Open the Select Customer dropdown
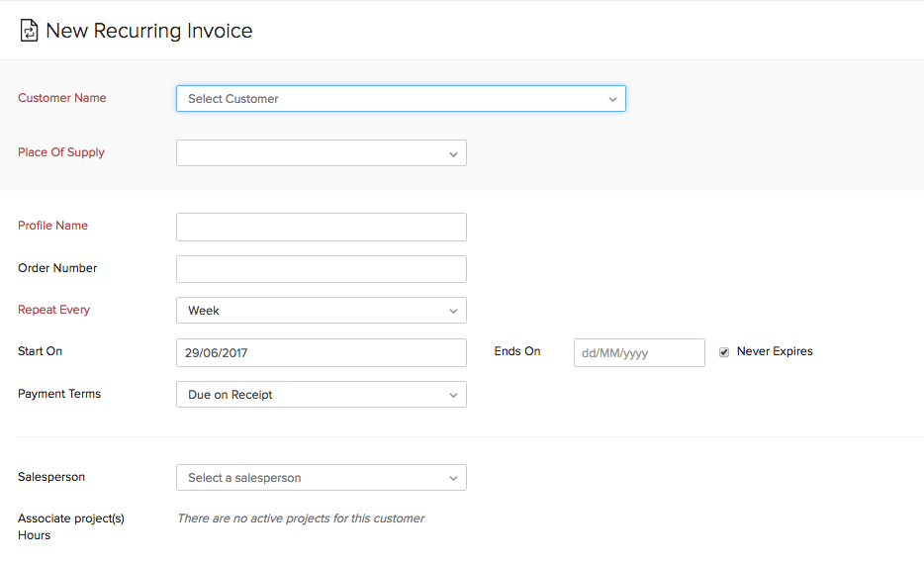Image resolution: width=924 pixels, height=565 pixels. click(401, 99)
